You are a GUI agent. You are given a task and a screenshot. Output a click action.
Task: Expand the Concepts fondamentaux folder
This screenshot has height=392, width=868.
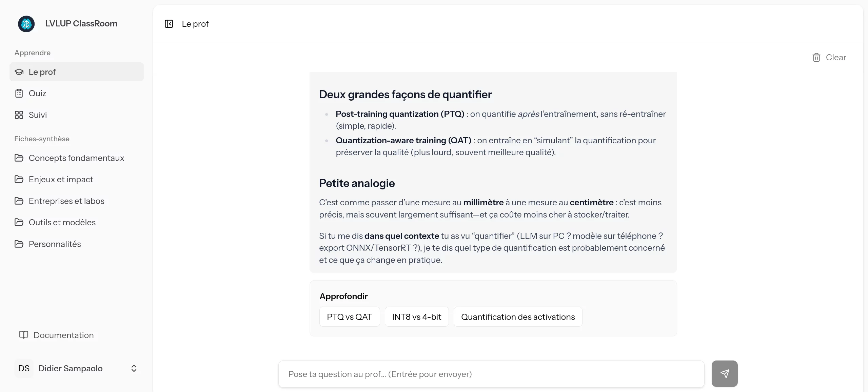(x=76, y=158)
